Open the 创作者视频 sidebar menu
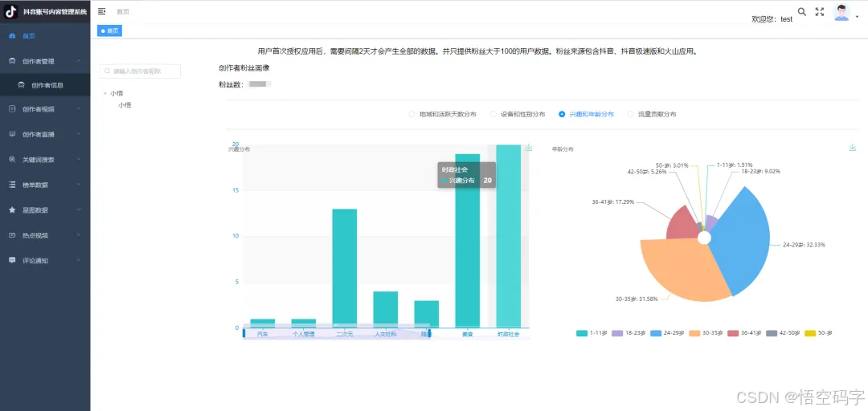868x411 pixels. (x=45, y=109)
